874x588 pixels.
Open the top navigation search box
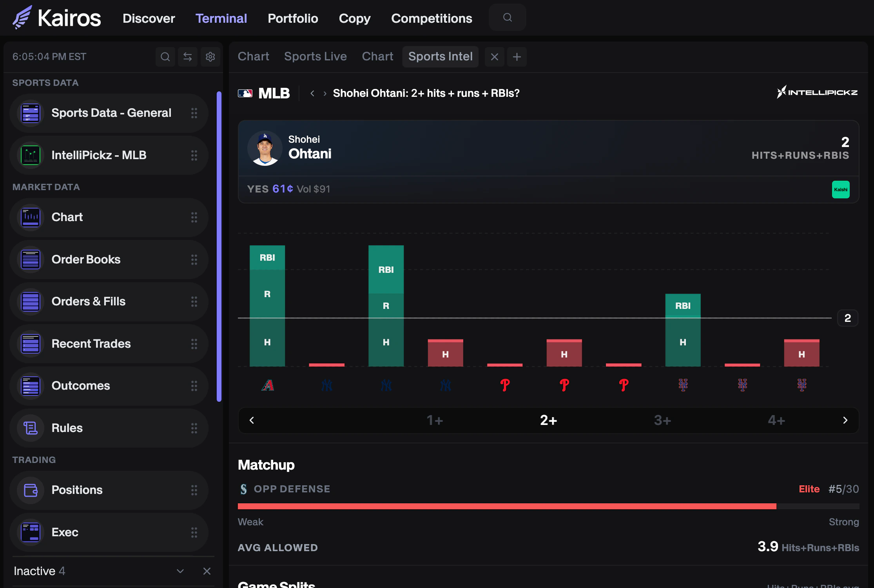point(507,17)
